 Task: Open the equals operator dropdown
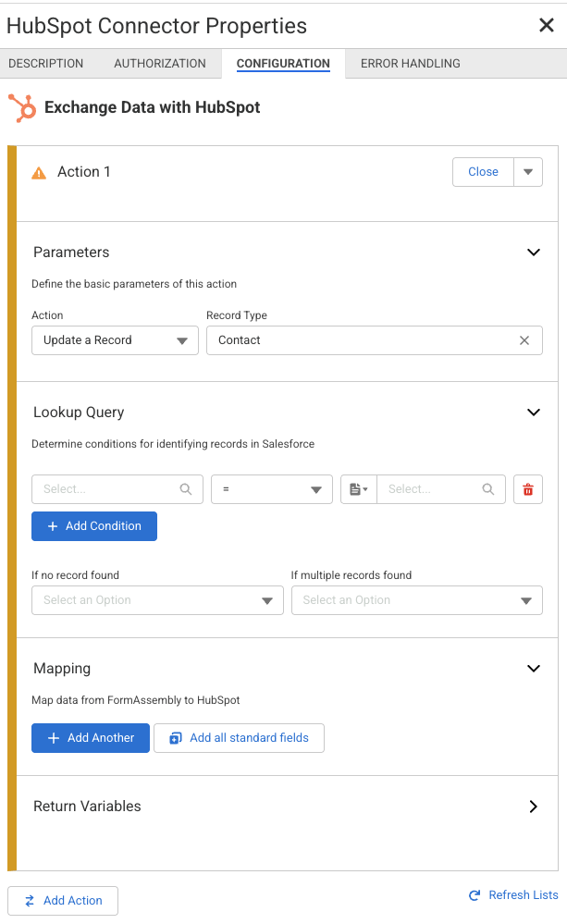271,489
